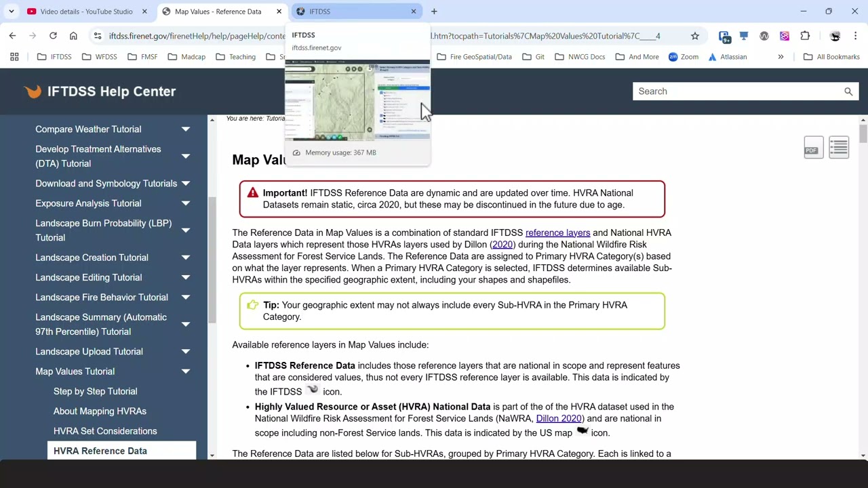Reload the current page

53,36
